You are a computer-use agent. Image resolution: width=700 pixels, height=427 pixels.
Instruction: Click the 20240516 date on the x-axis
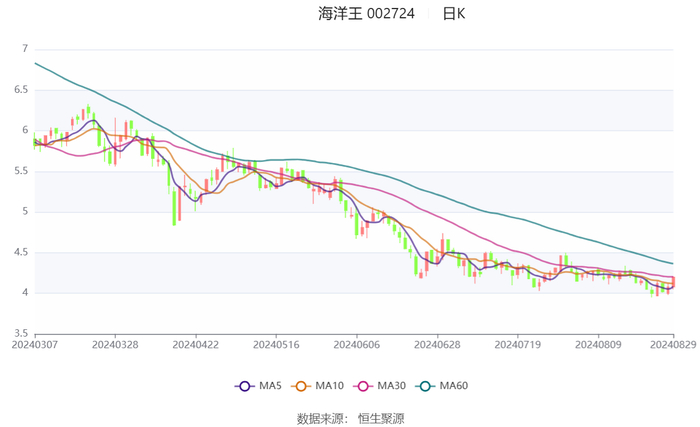click(x=275, y=343)
